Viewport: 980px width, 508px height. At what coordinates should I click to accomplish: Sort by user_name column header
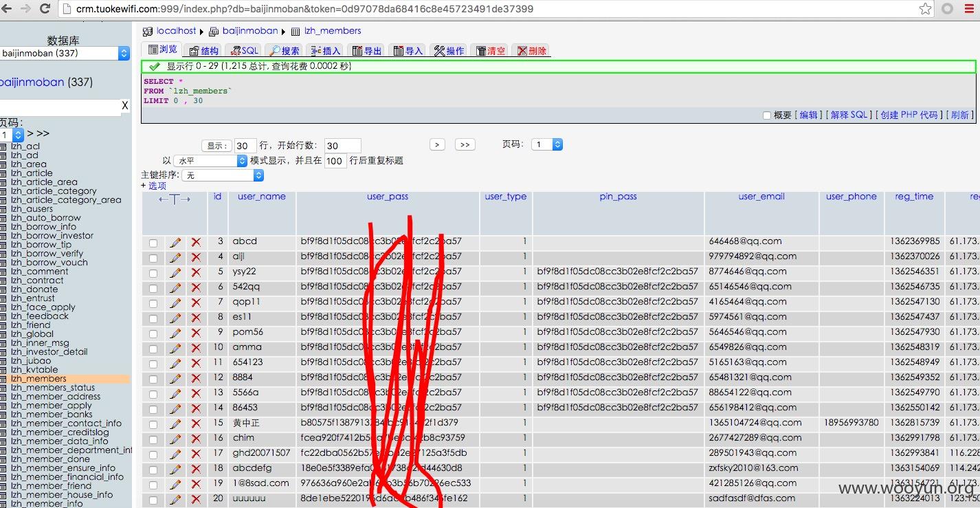pyautogui.click(x=262, y=197)
